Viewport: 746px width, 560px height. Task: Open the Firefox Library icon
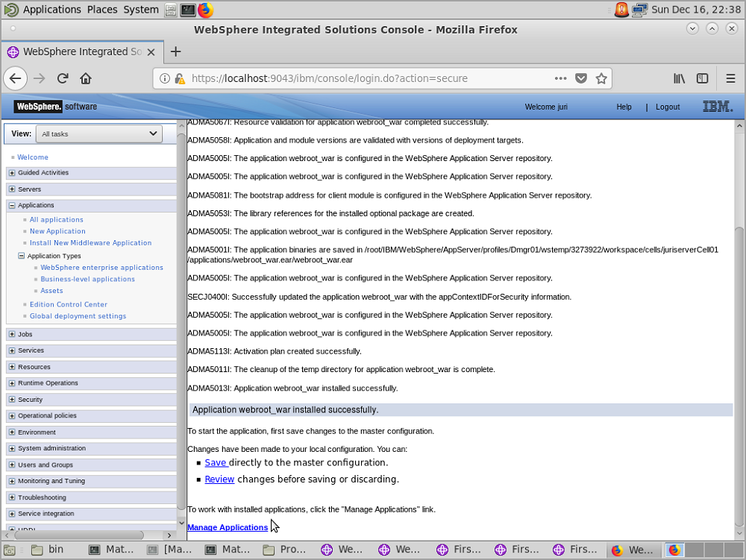click(680, 78)
